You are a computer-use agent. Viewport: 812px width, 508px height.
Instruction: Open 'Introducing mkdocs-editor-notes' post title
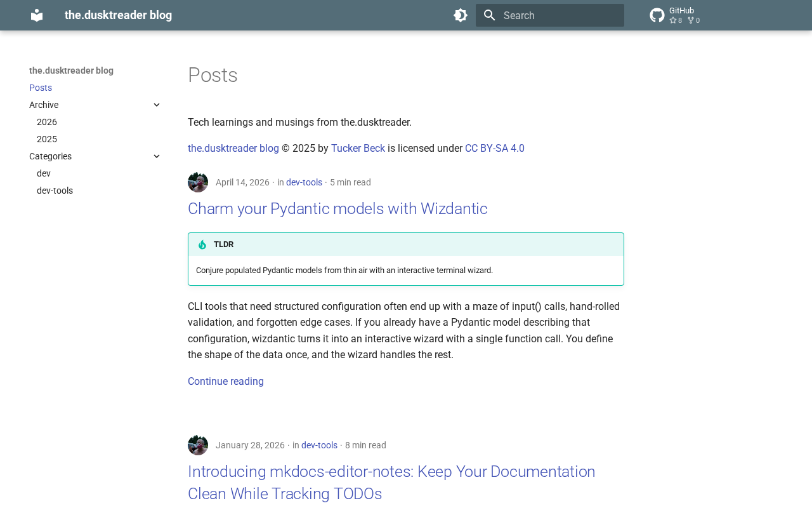tap(391, 483)
